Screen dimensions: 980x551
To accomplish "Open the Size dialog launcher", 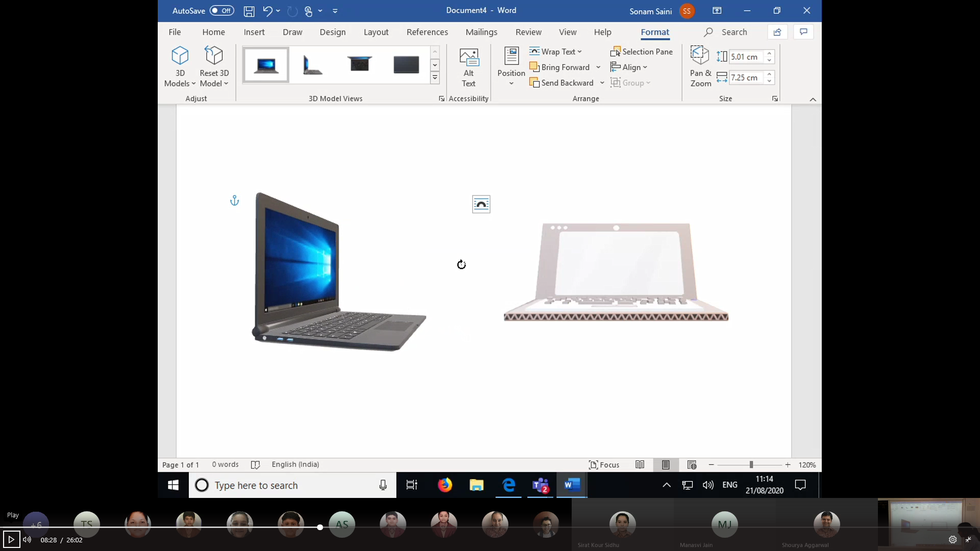I will coord(775,98).
